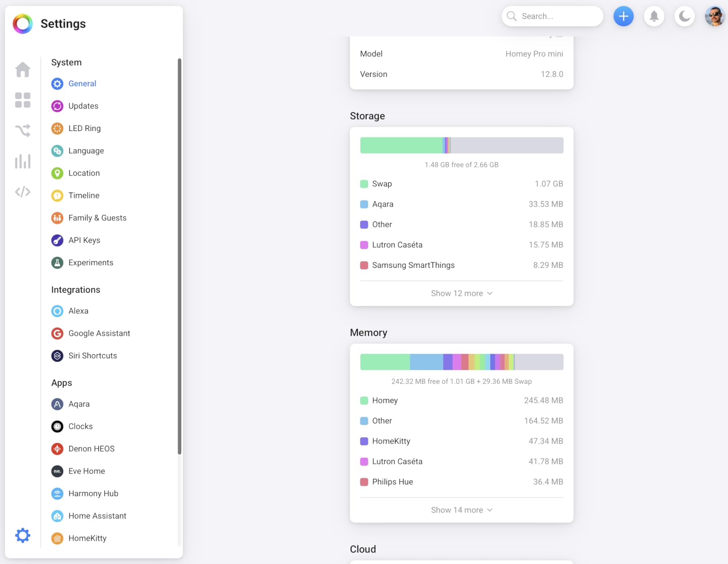This screenshot has height=564, width=728.
Task: Open the Home view icon in sidebar
Action: 23,70
